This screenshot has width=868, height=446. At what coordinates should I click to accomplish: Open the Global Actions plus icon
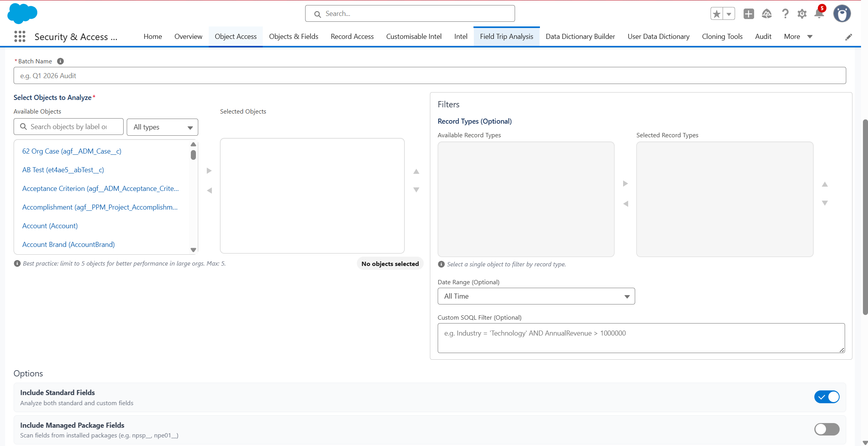pos(749,14)
